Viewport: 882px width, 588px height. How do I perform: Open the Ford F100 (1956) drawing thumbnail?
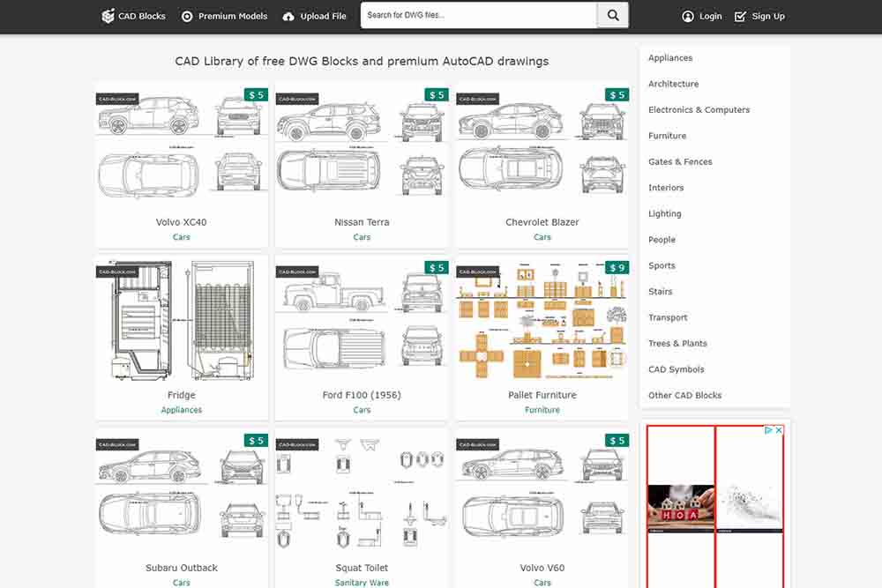click(x=362, y=319)
